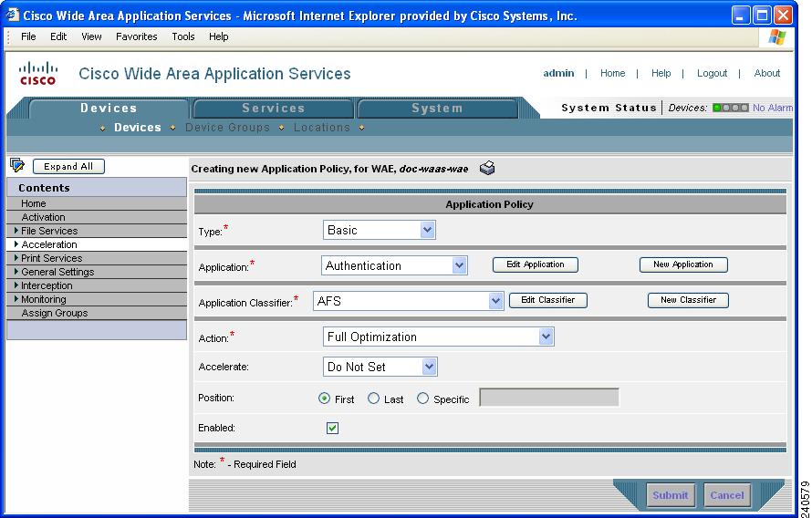Select the Specific position radio button

pyautogui.click(x=422, y=398)
